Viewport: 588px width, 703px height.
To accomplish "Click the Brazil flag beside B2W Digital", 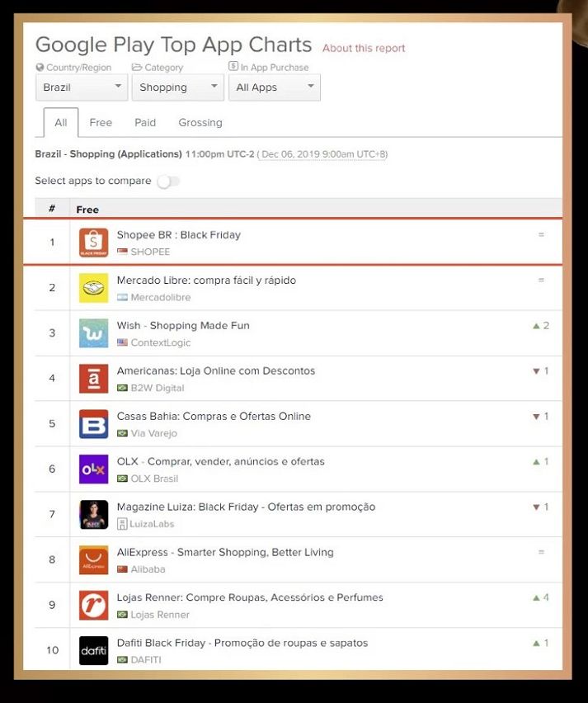I will coord(122,388).
